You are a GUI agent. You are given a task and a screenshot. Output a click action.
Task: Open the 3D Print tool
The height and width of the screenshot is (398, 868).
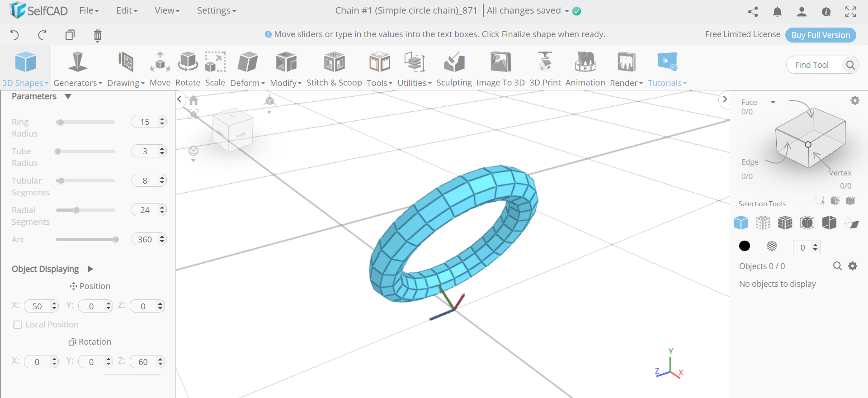click(545, 69)
